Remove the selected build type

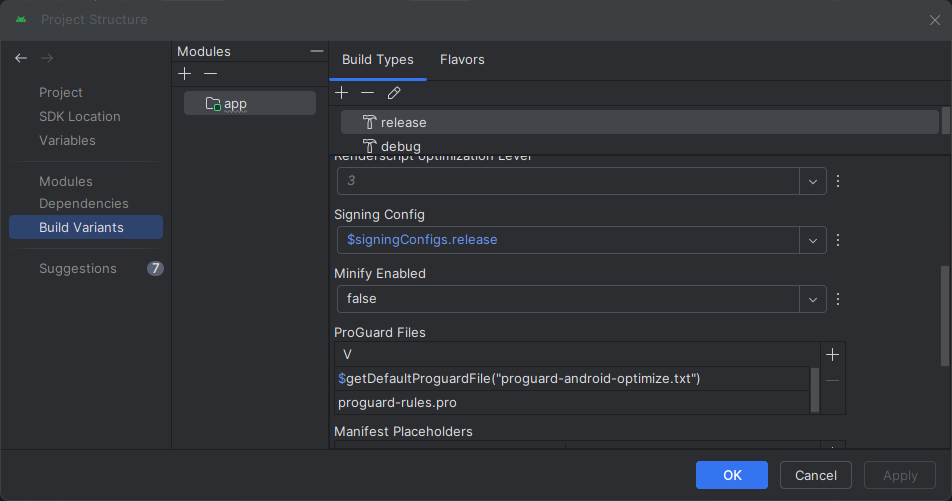(x=368, y=93)
